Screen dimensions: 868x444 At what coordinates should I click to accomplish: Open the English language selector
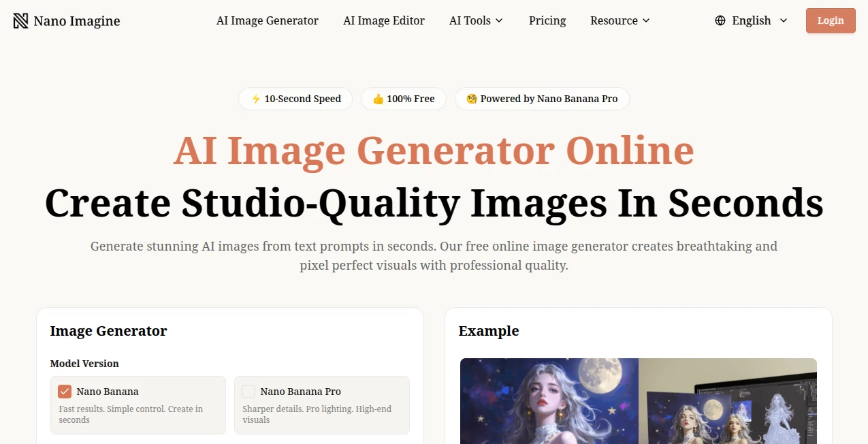tap(752, 20)
